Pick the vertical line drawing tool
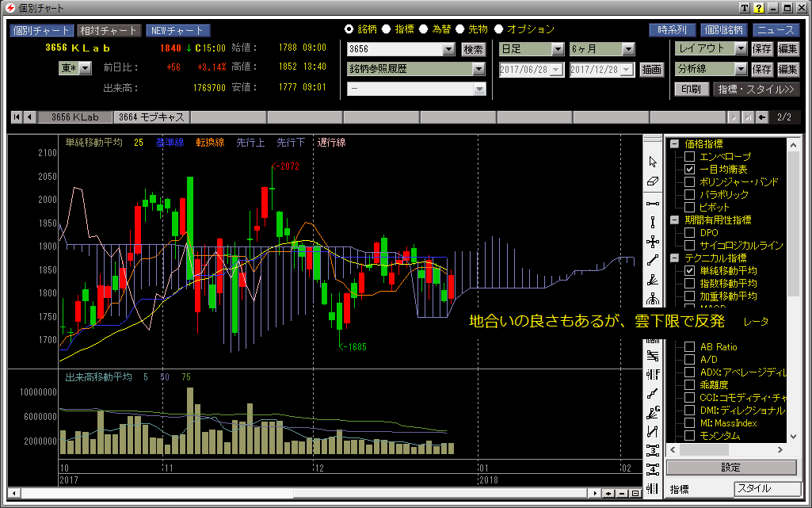 [x=653, y=222]
